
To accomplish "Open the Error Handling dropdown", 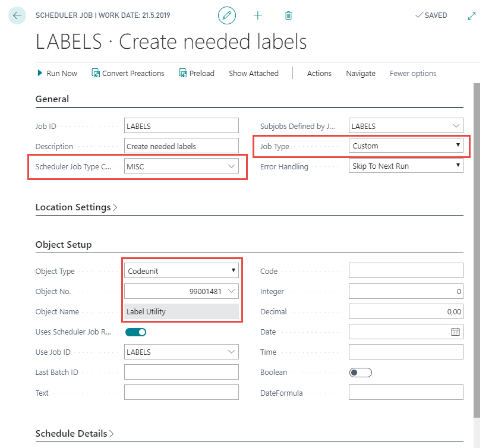I will coord(406,166).
